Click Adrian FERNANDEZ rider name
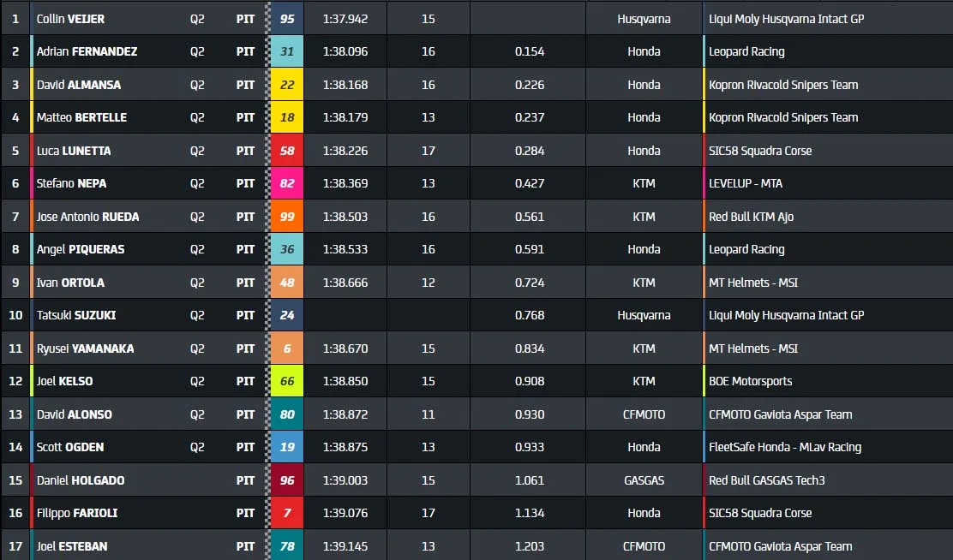953x560 pixels. tap(87, 51)
